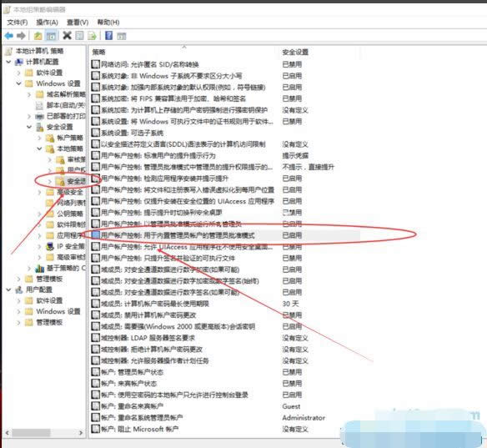Screen dimensions: 487x448
Task: Select the 应用程序控制策略 tree item
Action: [71, 235]
